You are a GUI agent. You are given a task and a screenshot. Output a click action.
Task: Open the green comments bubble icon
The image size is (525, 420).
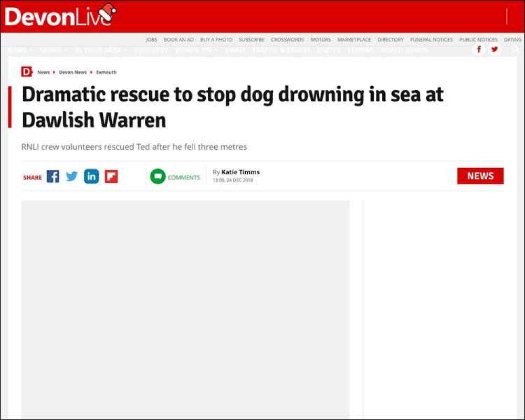coord(157,176)
